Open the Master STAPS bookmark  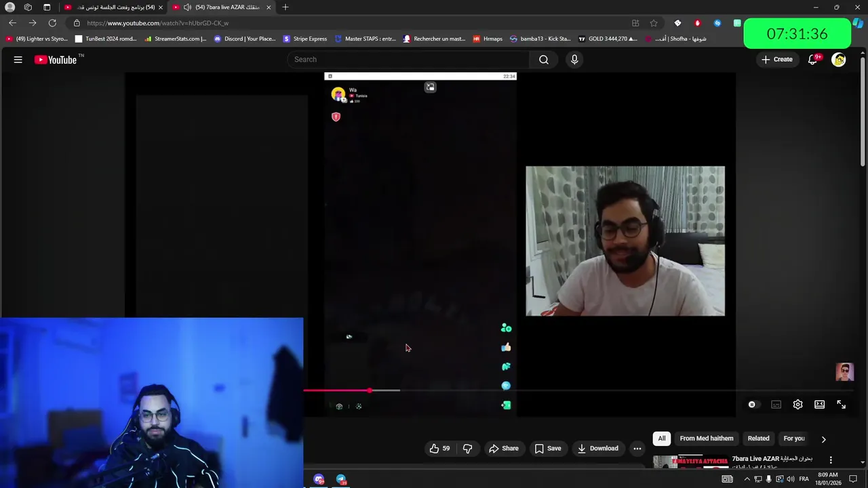click(x=365, y=39)
